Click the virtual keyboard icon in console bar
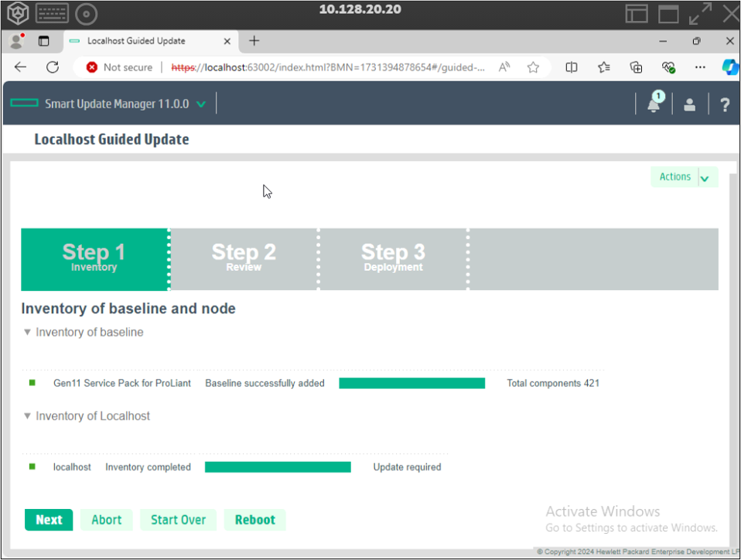The width and height of the screenshot is (741, 560). click(x=51, y=13)
